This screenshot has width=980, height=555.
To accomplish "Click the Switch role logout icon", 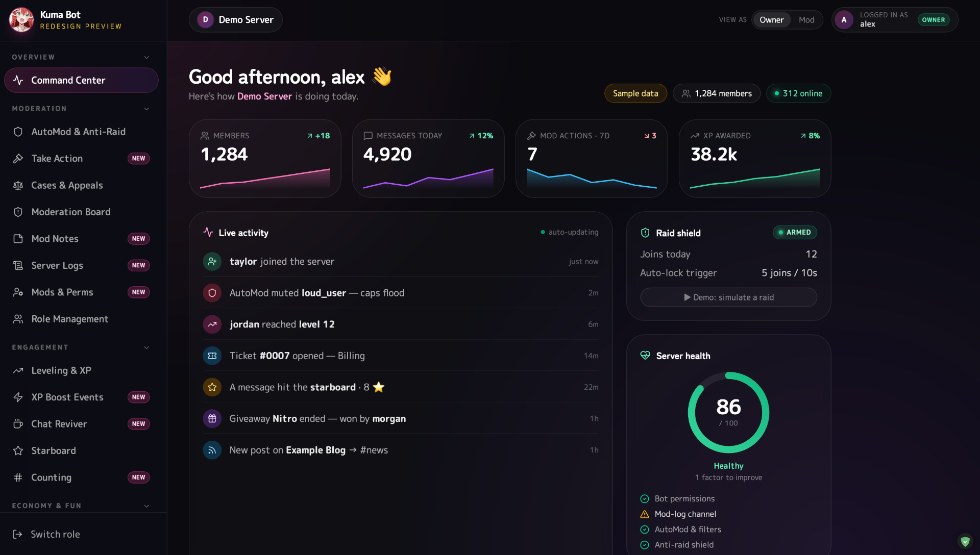I will pos(17,534).
